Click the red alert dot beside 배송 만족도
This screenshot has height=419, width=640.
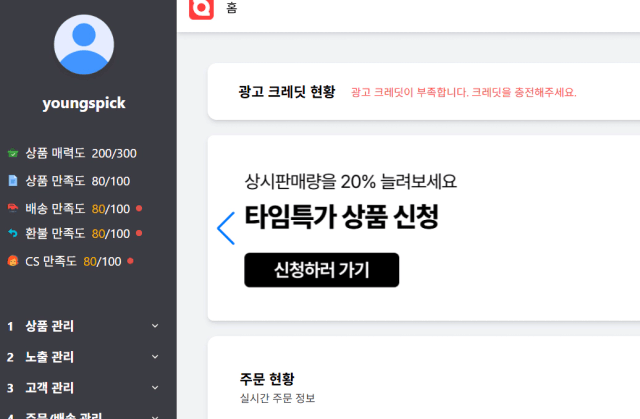[138, 208]
